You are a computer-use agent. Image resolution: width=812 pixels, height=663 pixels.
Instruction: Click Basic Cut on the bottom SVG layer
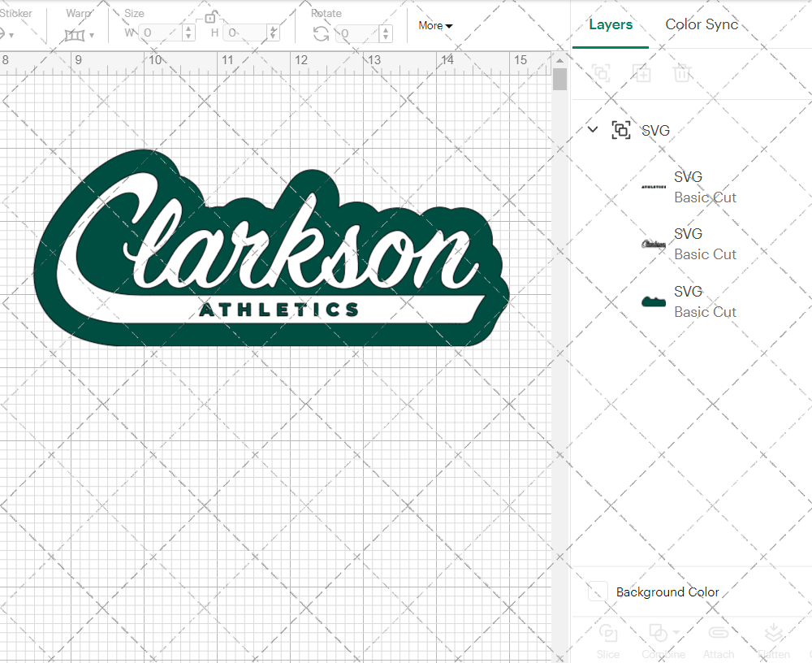coord(706,312)
